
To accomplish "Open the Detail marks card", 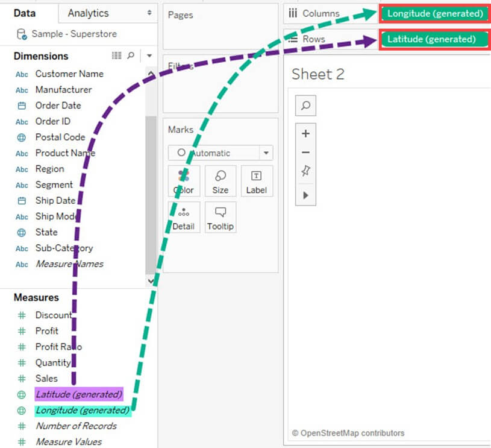I will 184,218.
